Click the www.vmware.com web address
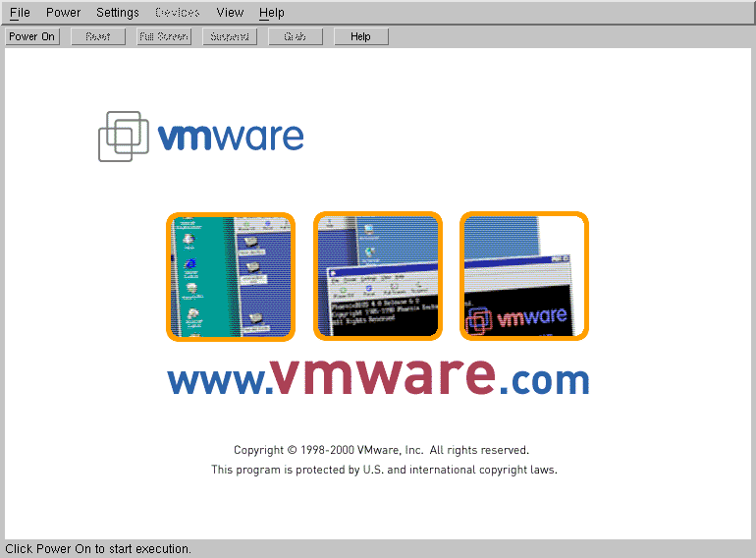Image resolution: width=756 pixels, height=558 pixels. [x=378, y=377]
